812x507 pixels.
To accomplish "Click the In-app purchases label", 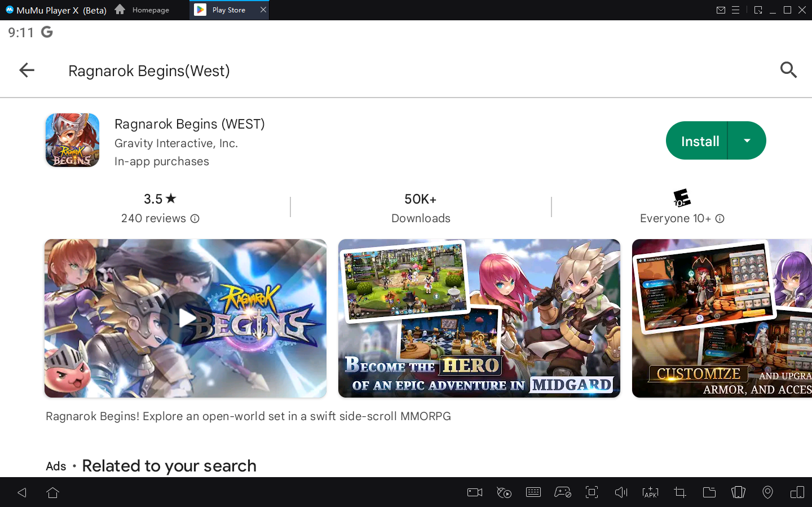I will 162,161.
